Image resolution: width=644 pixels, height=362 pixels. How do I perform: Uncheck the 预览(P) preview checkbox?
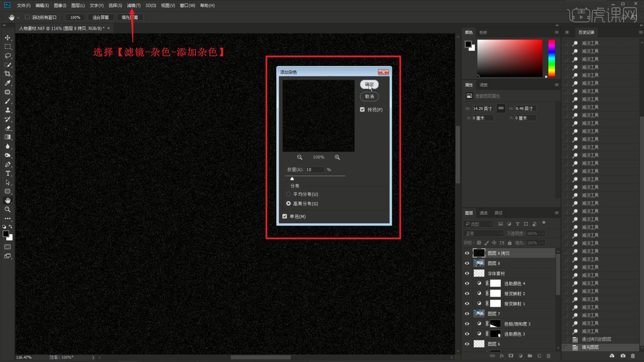(x=362, y=110)
